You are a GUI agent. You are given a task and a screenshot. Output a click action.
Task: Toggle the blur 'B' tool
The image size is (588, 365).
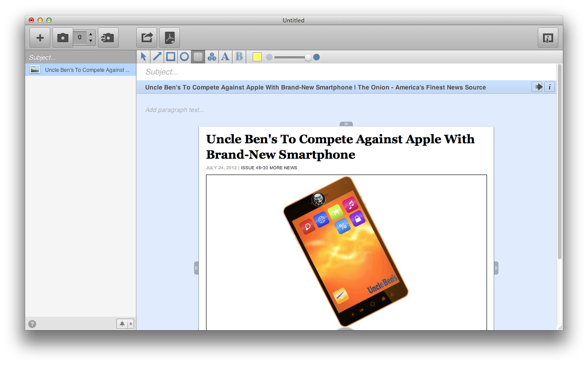(x=239, y=56)
